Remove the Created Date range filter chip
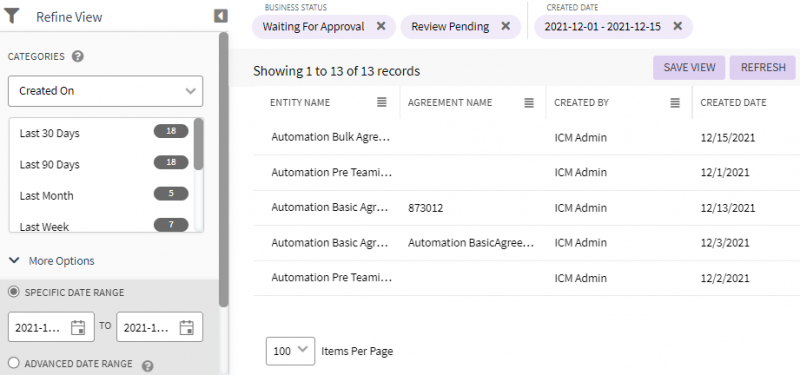Viewport: 800px width, 375px height. pyautogui.click(x=677, y=27)
